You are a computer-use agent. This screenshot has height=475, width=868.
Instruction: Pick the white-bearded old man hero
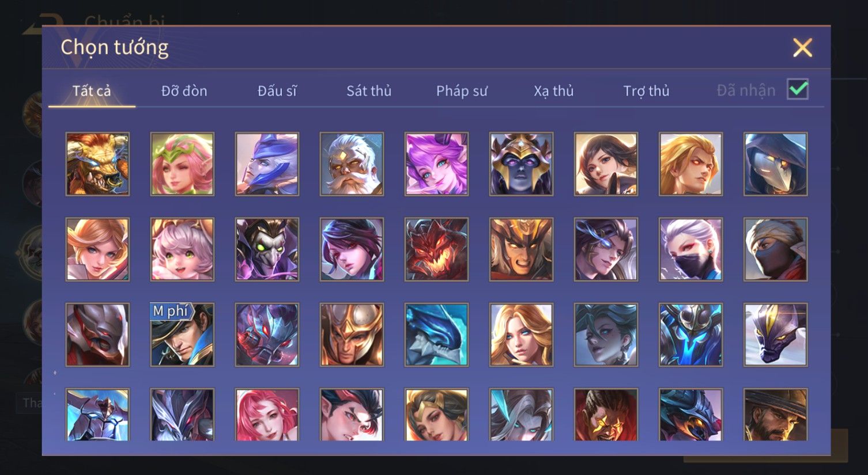pos(352,164)
